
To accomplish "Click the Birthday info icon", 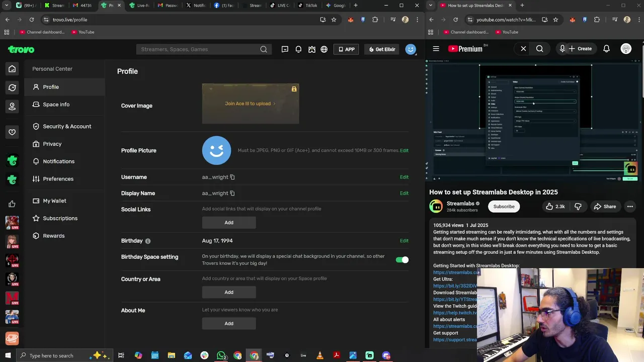I will pos(148,241).
